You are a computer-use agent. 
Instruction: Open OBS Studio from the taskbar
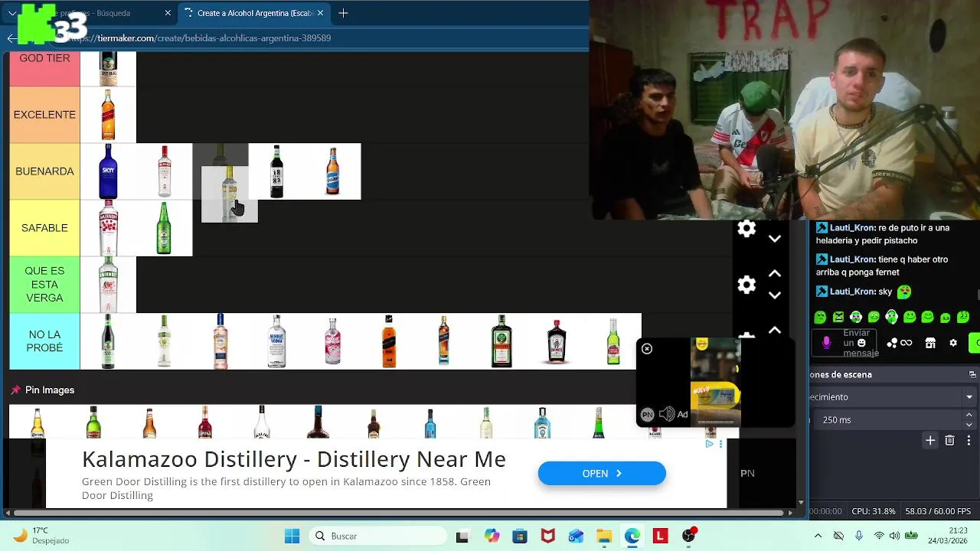point(689,536)
